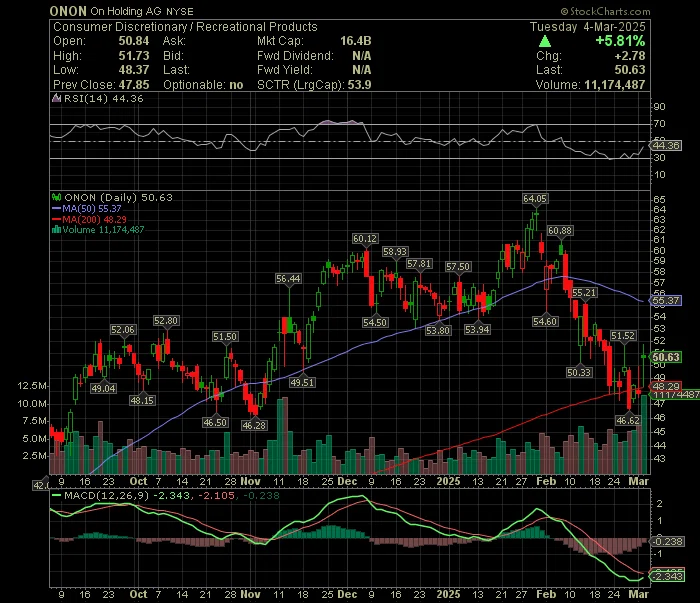The width and height of the screenshot is (700, 603).
Task: Click the 44.36 RSI axis tag
Action: [x=666, y=146]
